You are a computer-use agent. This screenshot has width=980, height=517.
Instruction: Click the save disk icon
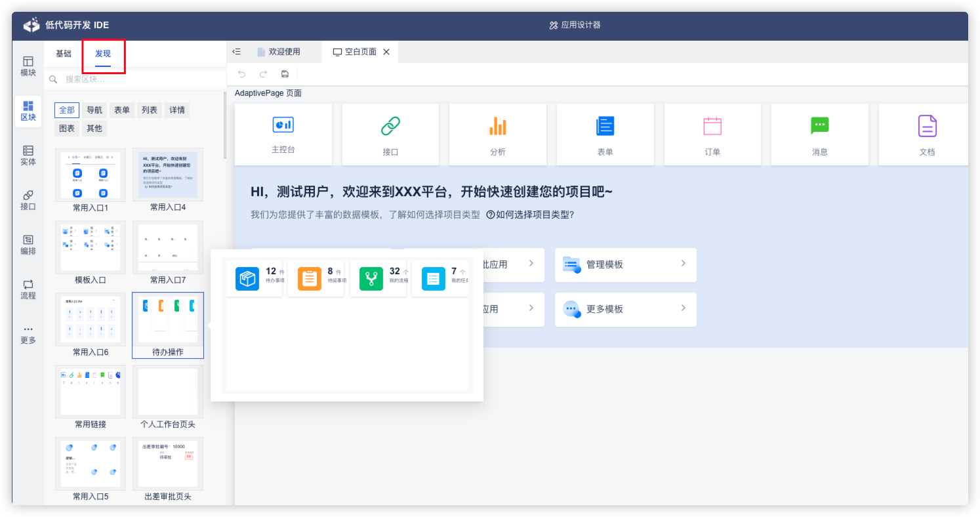coord(285,74)
